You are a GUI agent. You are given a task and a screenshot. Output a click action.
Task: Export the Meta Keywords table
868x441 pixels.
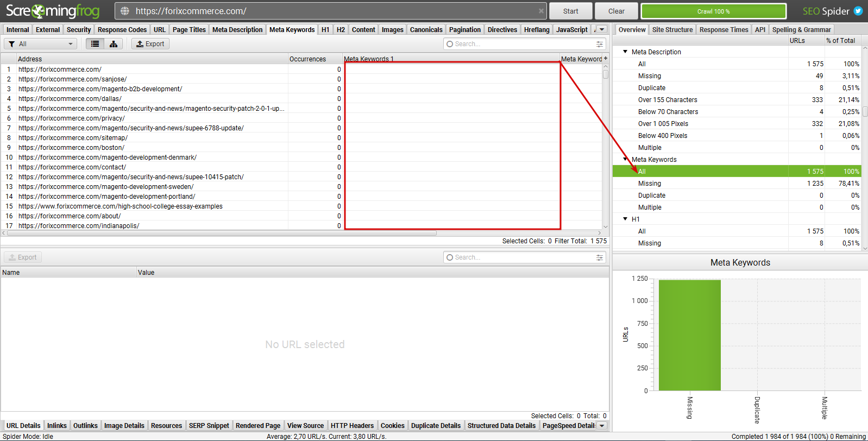tap(150, 44)
